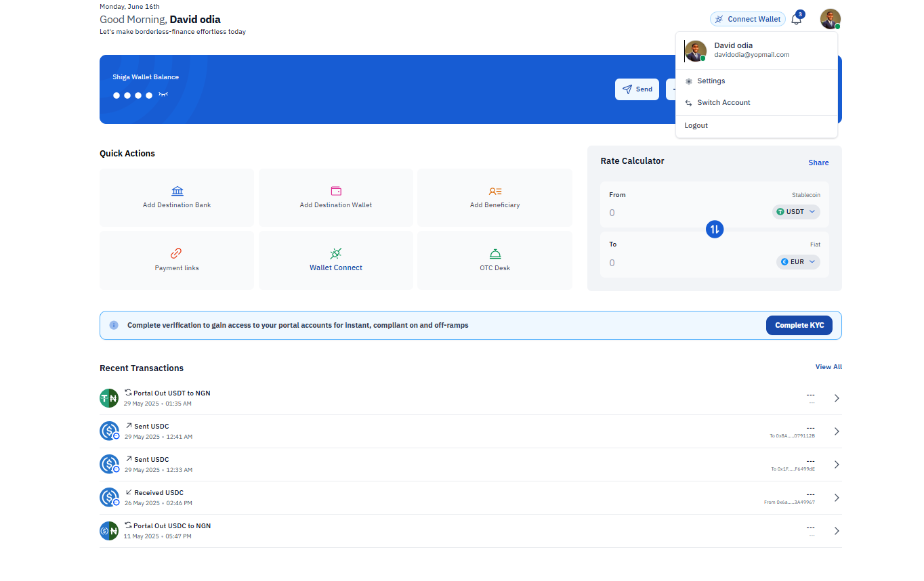Click the Add Beneficiary label

tap(495, 205)
